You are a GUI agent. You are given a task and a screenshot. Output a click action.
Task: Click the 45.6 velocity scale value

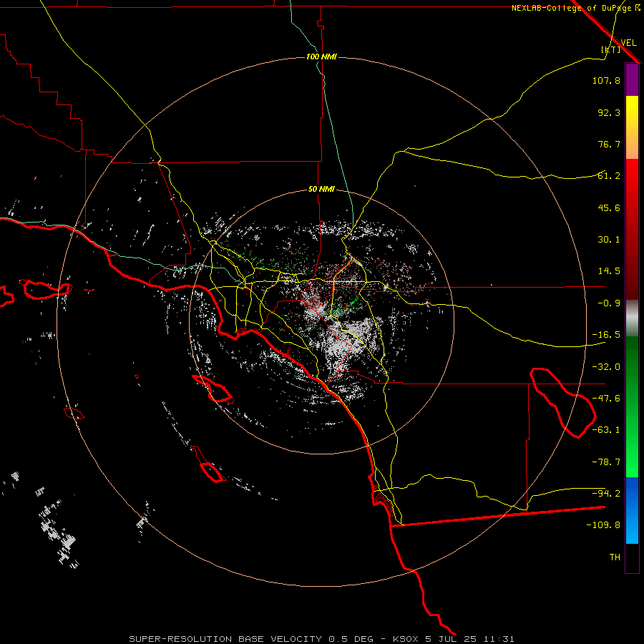609,208
